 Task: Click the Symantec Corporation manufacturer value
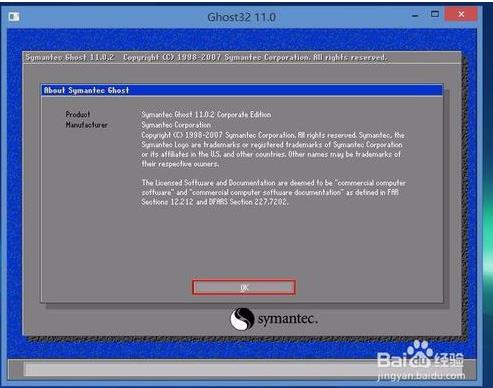(176, 125)
